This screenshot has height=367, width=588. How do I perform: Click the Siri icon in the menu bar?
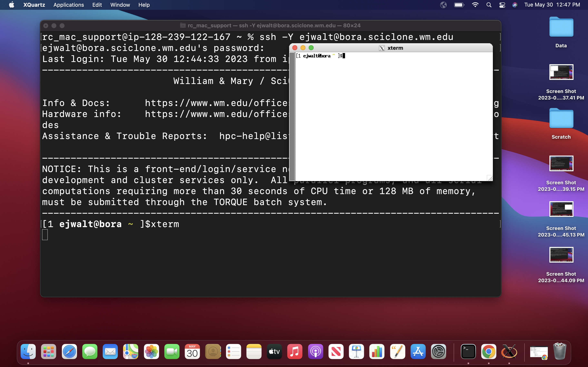pyautogui.click(x=515, y=5)
